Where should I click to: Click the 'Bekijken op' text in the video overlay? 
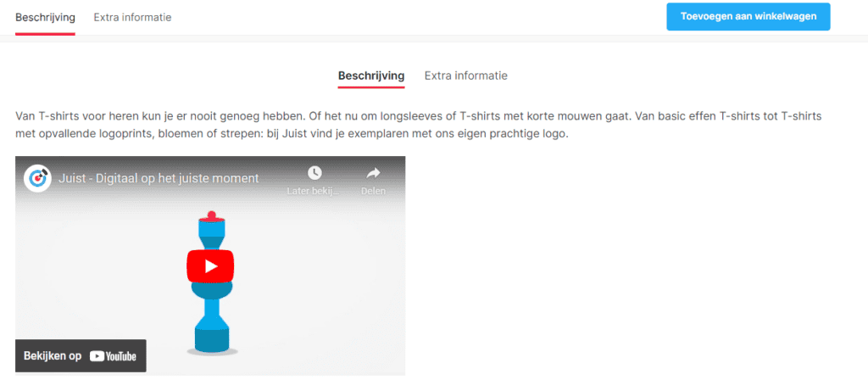pyautogui.click(x=53, y=356)
